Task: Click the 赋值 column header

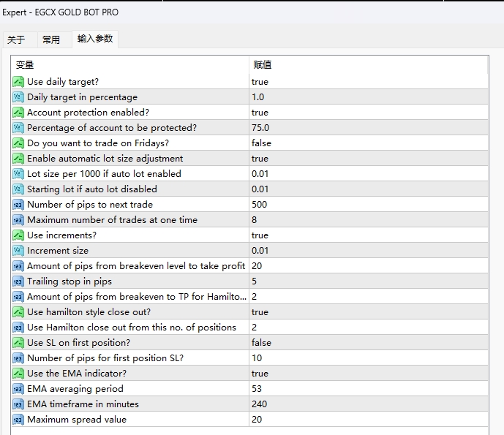Action: (263, 65)
